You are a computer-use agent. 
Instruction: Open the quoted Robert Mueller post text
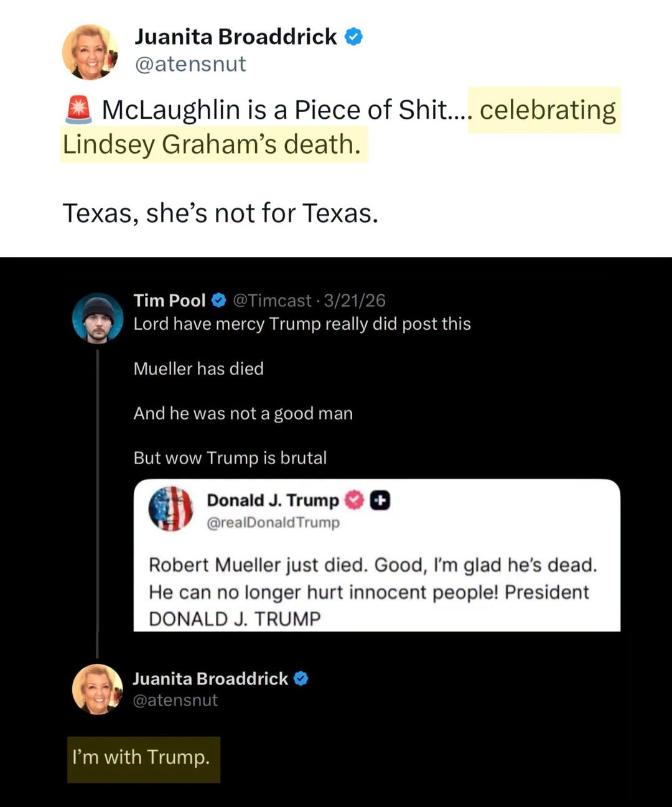coord(373,592)
